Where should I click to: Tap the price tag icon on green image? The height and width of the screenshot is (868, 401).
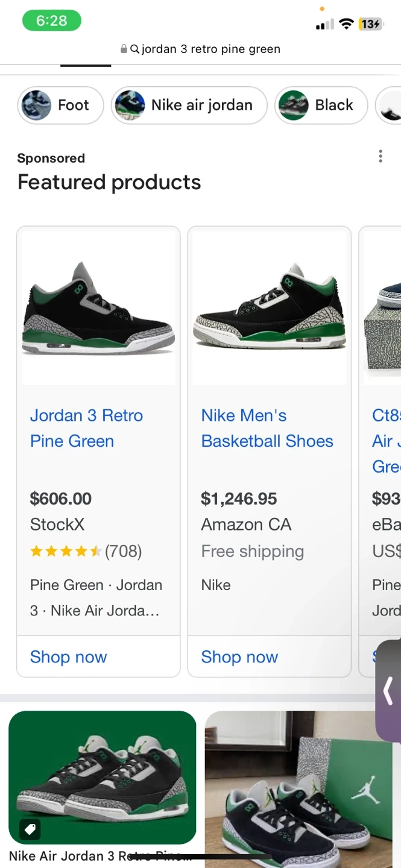tap(30, 829)
